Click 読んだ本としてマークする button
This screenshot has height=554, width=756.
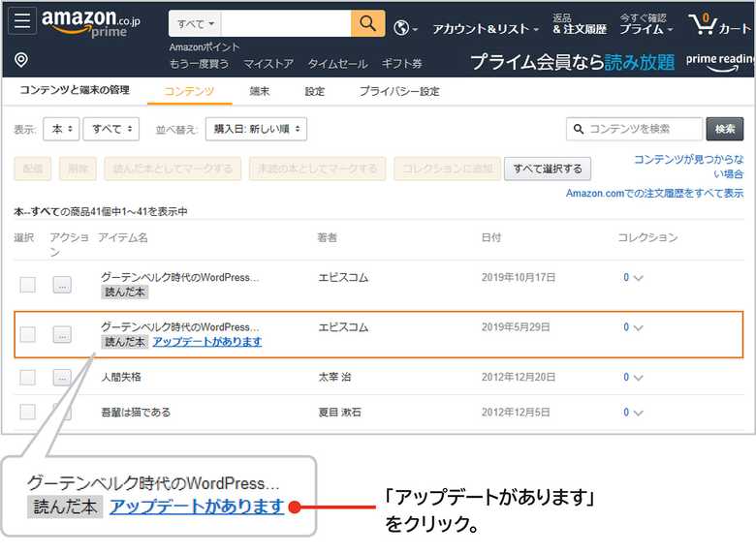coord(173,169)
